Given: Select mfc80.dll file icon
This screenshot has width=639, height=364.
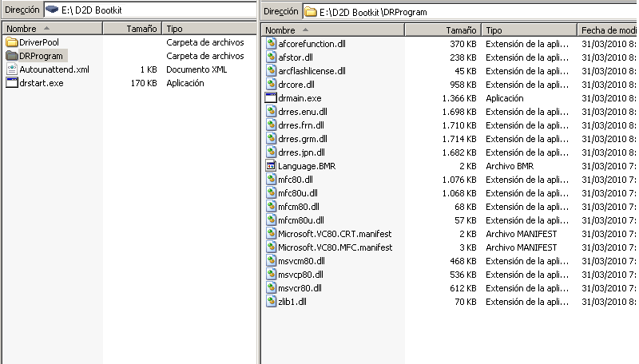Looking at the screenshot, I should (271, 180).
